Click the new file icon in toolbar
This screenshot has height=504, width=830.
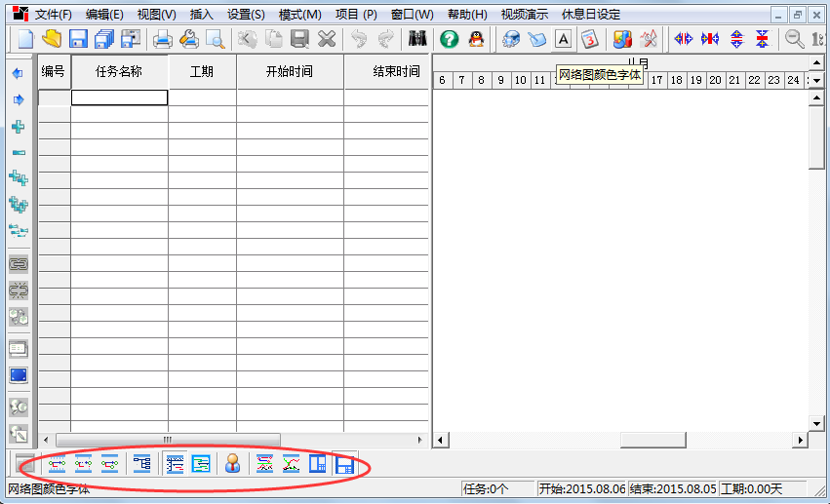pos(26,39)
